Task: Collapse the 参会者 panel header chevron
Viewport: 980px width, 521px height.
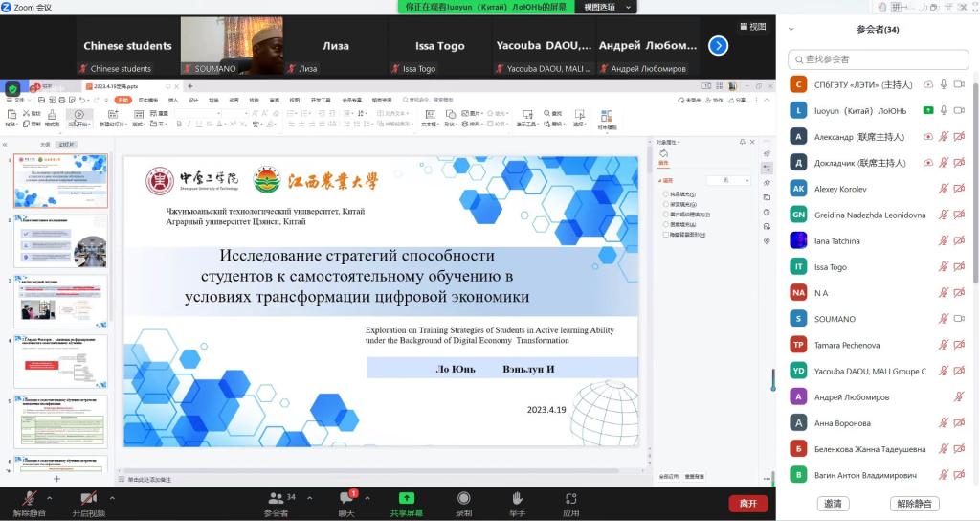Action: pos(791,29)
